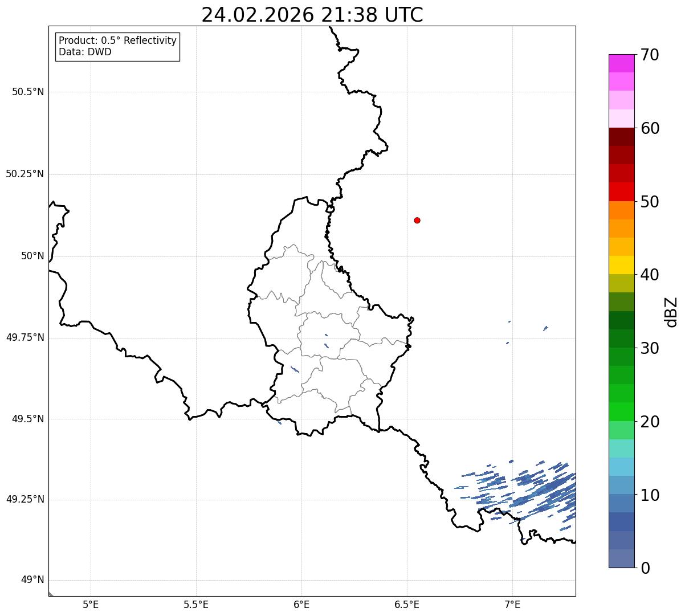This screenshot has width=685, height=616.
Task: Click the latitude label "49°N"
Action: tap(32, 580)
